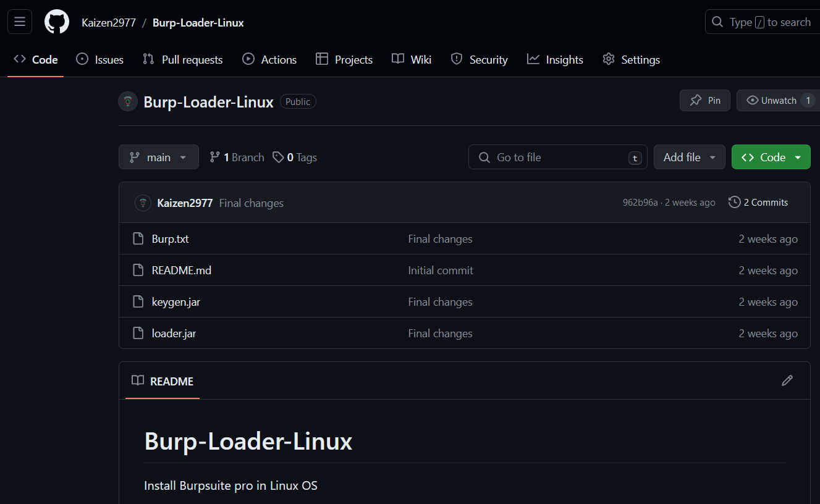
Task: Open the Wiki tab
Action: click(x=412, y=60)
